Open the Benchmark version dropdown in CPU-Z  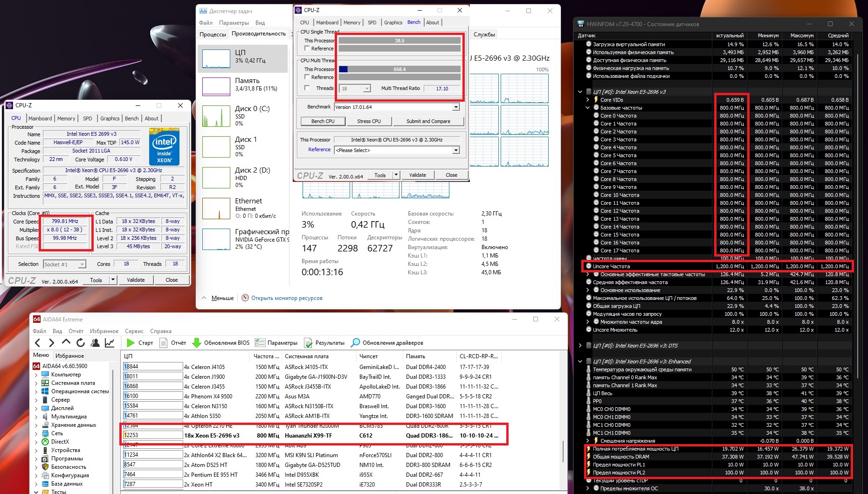point(456,107)
